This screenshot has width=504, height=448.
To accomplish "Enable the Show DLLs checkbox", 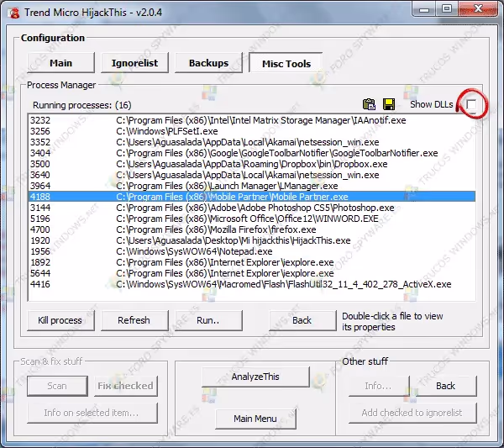I will 471,104.
